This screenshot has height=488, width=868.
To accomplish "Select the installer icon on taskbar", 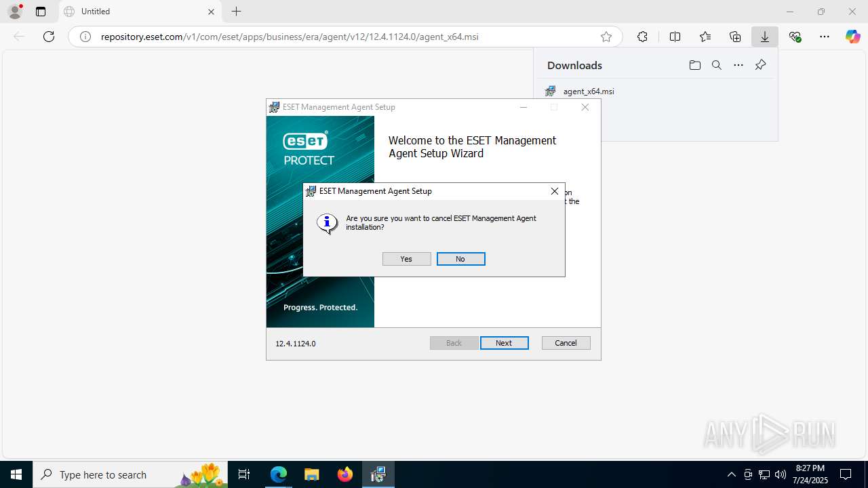I will [x=378, y=474].
